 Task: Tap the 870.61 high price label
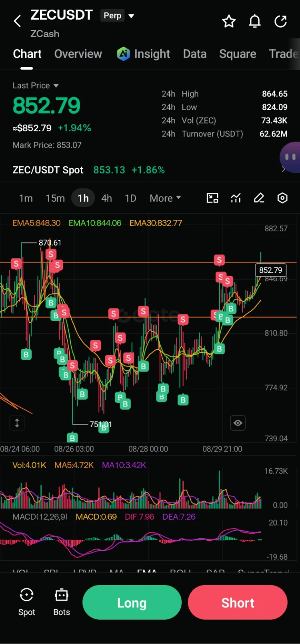[50, 243]
